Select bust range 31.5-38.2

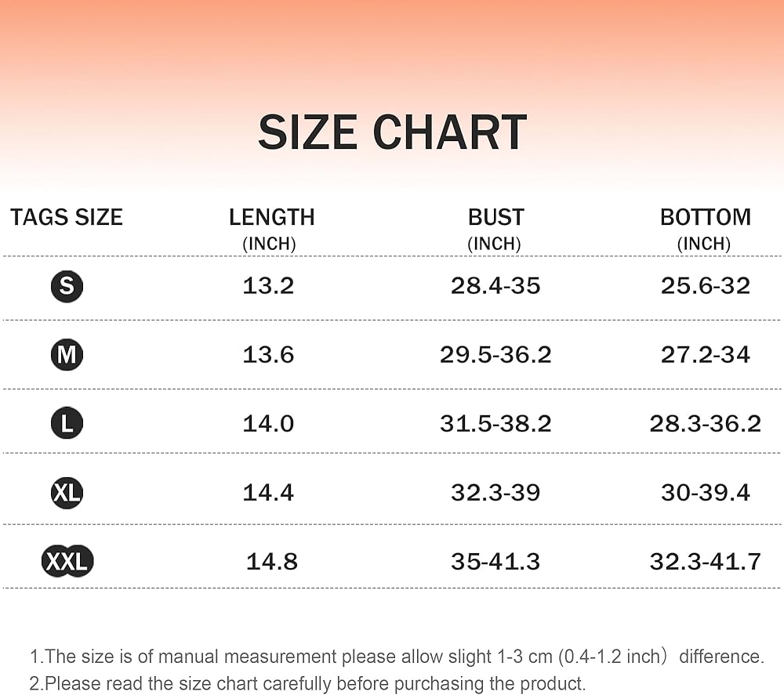click(495, 424)
